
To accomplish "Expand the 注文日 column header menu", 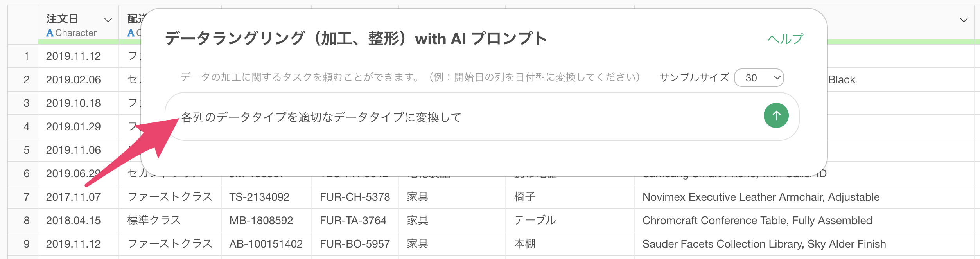I will tap(108, 20).
